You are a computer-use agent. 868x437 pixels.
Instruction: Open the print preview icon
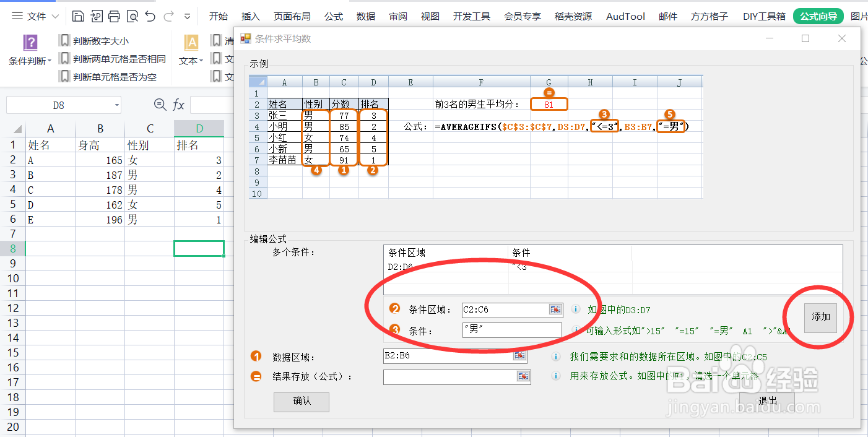coord(132,17)
